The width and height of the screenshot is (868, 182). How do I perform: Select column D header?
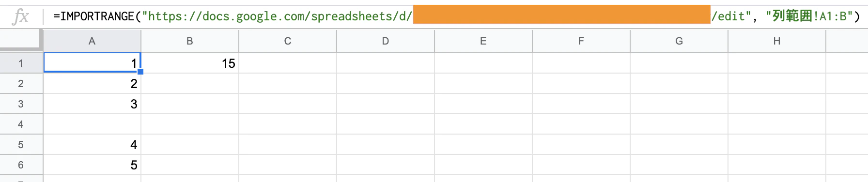point(386,41)
